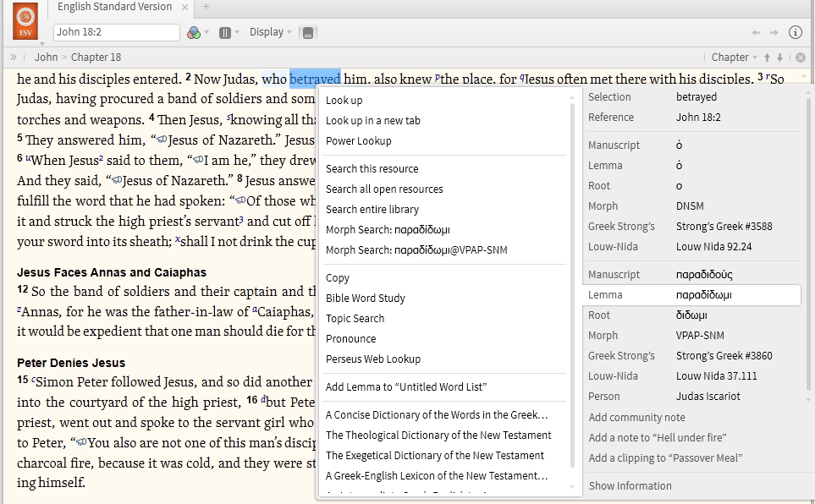Select the highlighted Lemma παραδίδωμι row

click(x=692, y=295)
